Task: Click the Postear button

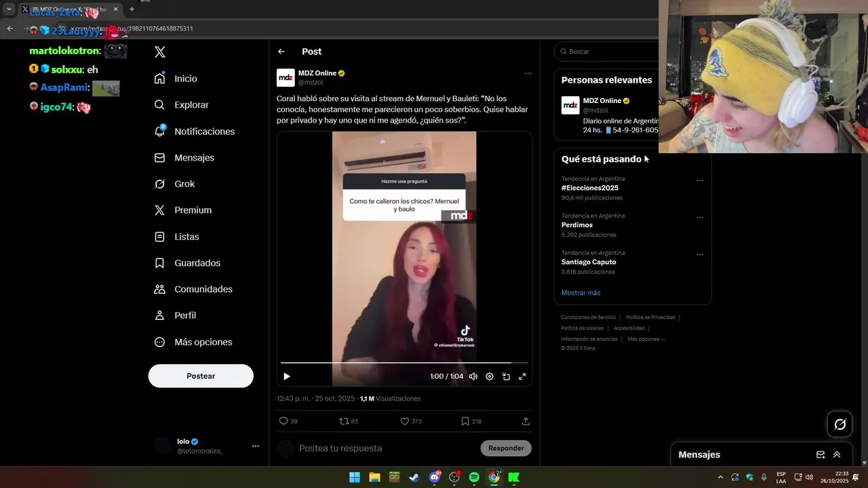Action: pyautogui.click(x=201, y=376)
